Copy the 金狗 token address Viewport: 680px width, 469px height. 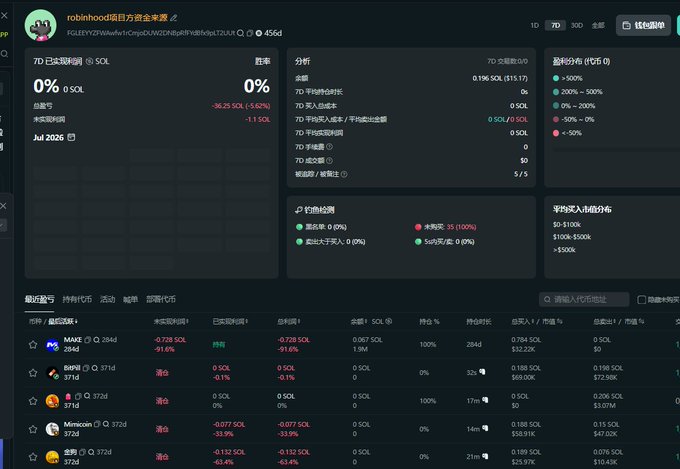click(x=82, y=453)
